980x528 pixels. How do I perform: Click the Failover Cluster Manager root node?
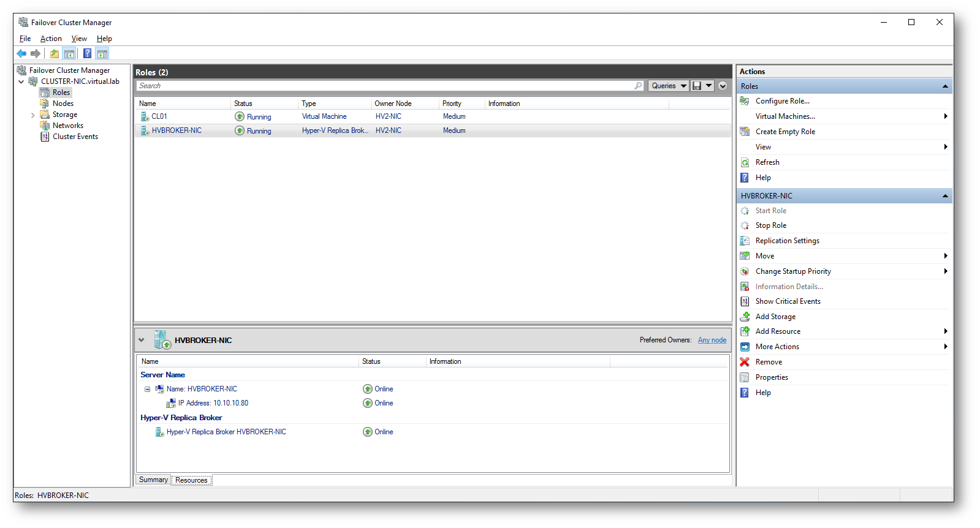[70, 70]
